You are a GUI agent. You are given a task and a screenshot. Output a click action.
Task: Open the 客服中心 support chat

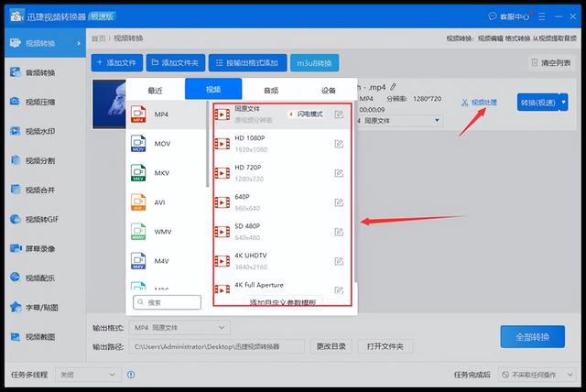pos(509,16)
